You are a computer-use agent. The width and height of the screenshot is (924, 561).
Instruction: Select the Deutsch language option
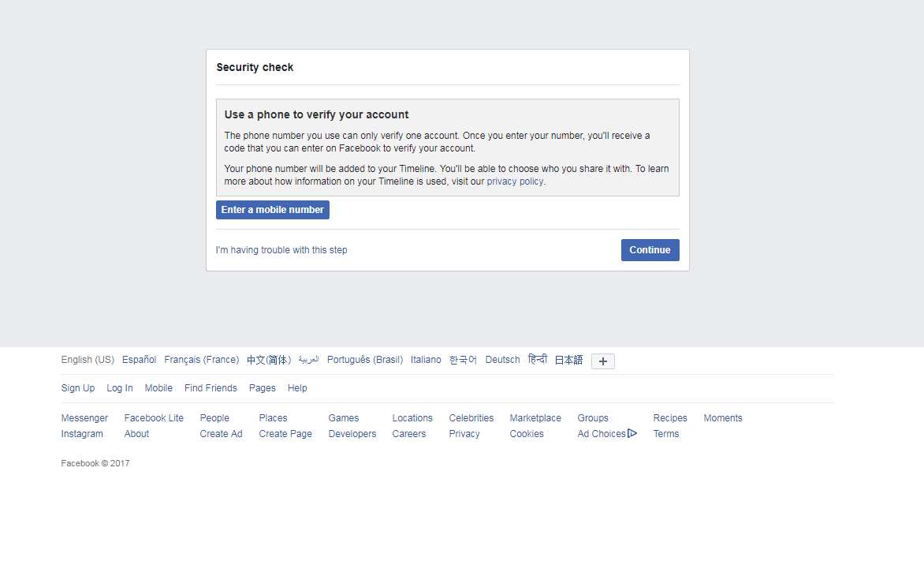[x=502, y=359]
